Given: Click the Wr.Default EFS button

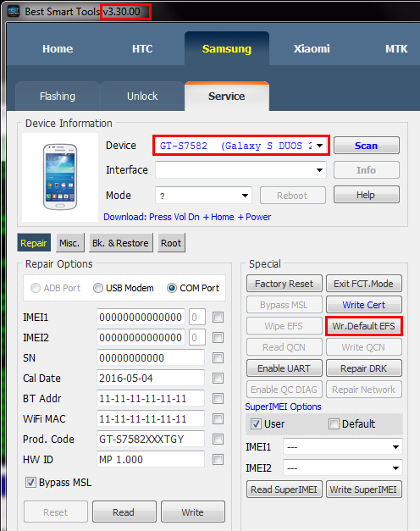Looking at the screenshot, I should 364,326.
